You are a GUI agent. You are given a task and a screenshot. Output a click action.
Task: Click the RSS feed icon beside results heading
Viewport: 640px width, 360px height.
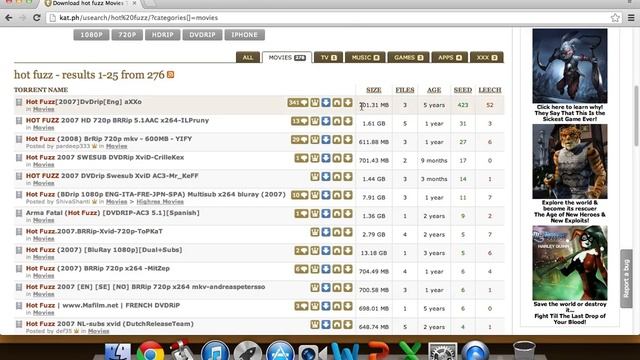(171, 75)
